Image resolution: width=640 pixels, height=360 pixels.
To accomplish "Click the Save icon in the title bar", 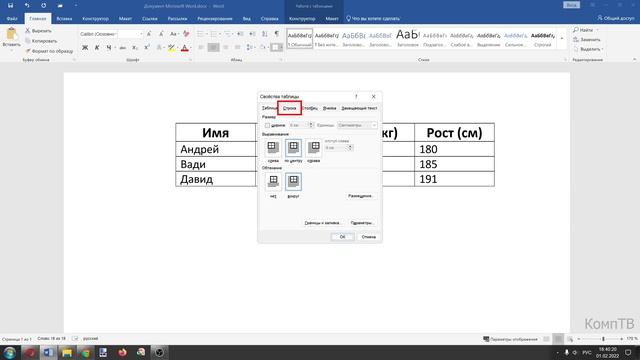I will coord(11,6).
